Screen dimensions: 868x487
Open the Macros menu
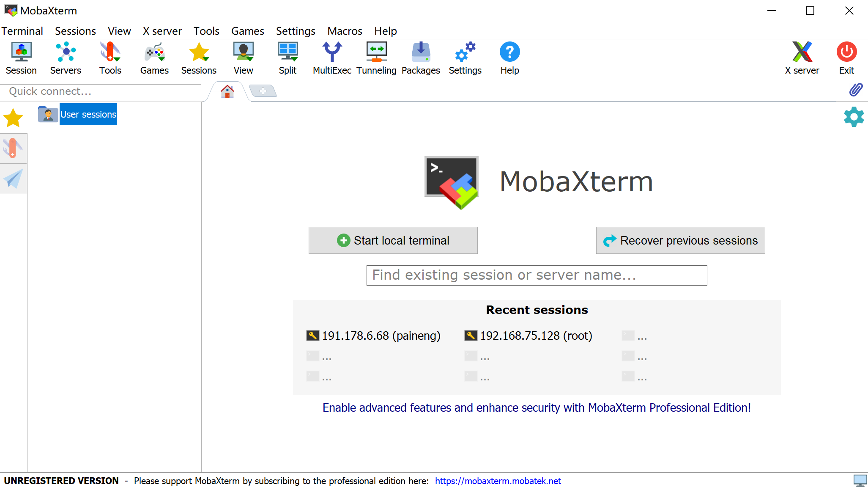(x=345, y=31)
